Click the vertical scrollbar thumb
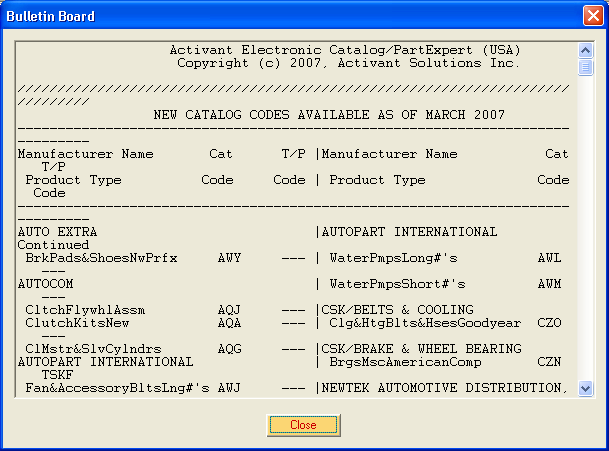Image resolution: width=609 pixels, height=451 pixels. coord(586,66)
